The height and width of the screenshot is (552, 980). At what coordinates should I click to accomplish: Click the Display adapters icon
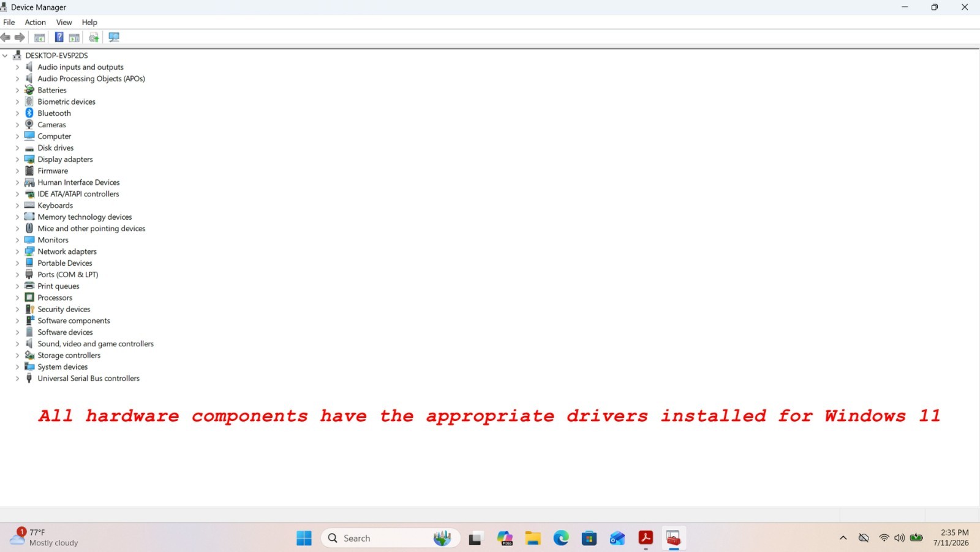click(29, 159)
